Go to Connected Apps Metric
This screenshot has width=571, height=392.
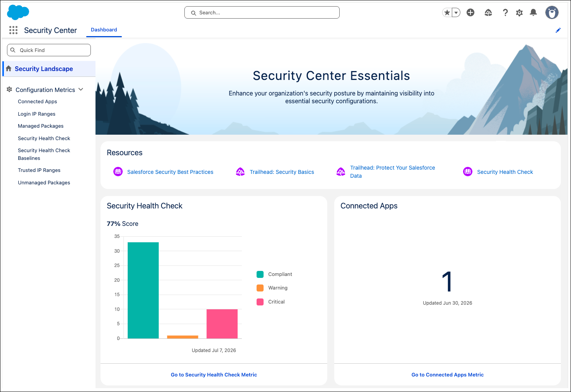(448, 375)
